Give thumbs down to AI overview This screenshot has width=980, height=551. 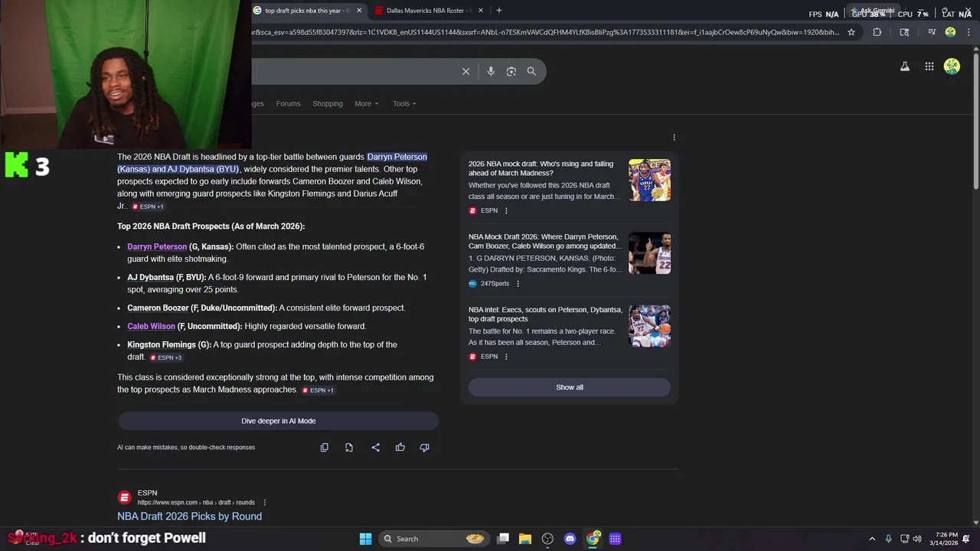point(425,448)
